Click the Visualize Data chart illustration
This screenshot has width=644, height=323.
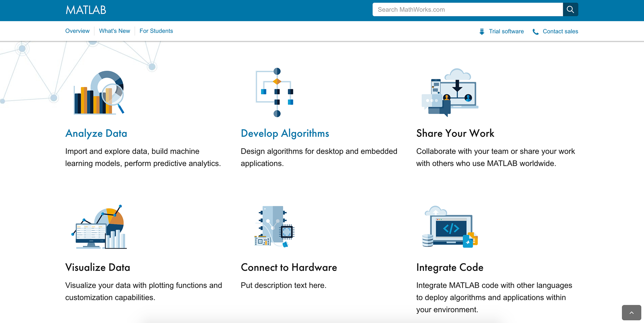point(99,227)
